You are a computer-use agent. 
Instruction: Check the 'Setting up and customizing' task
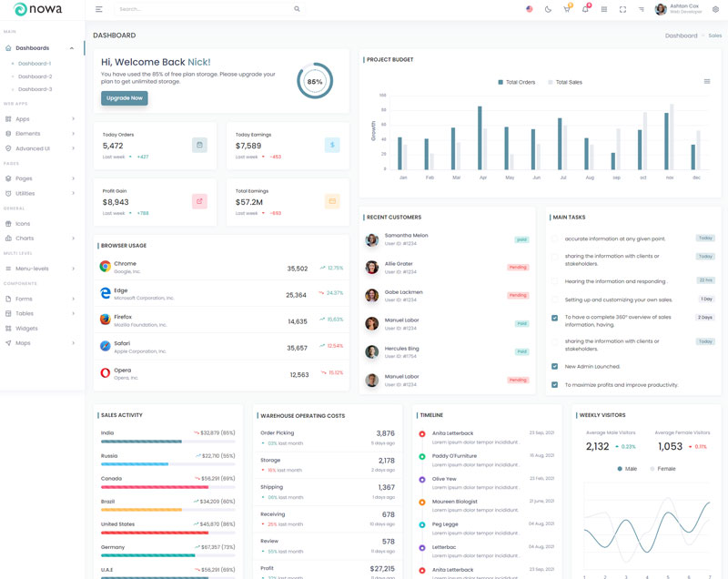point(554,300)
